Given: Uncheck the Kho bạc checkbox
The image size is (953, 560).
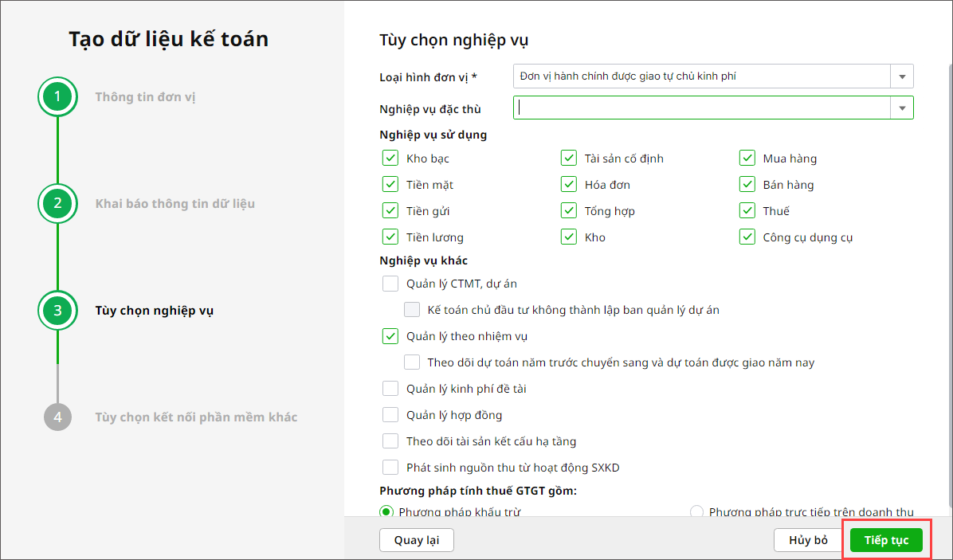Looking at the screenshot, I should coord(390,159).
